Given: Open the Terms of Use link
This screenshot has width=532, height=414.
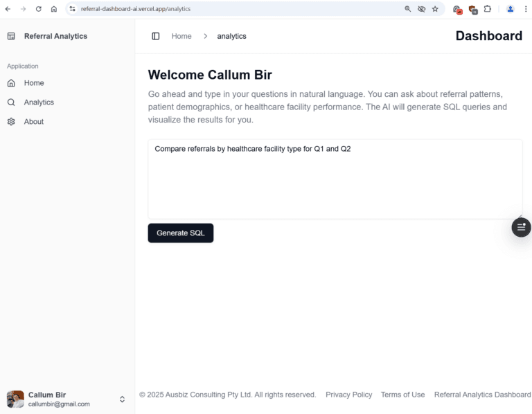Looking at the screenshot, I should [x=402, y=395].
